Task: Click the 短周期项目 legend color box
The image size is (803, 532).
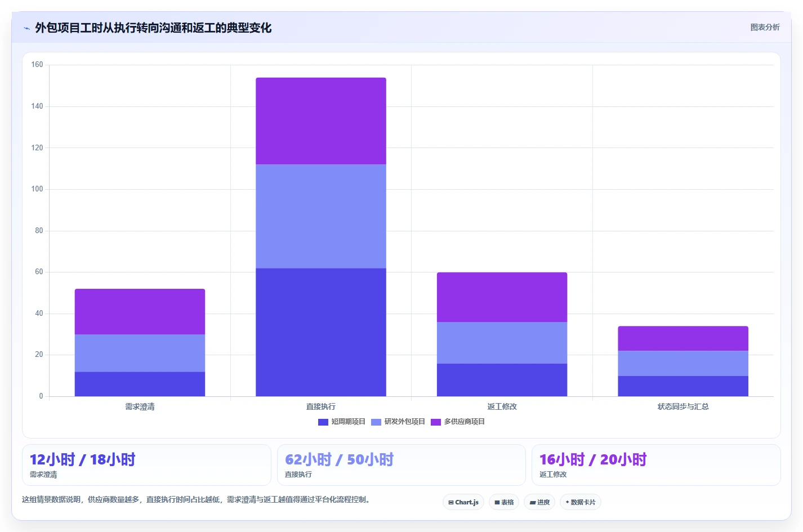Action: click(323, 422)
